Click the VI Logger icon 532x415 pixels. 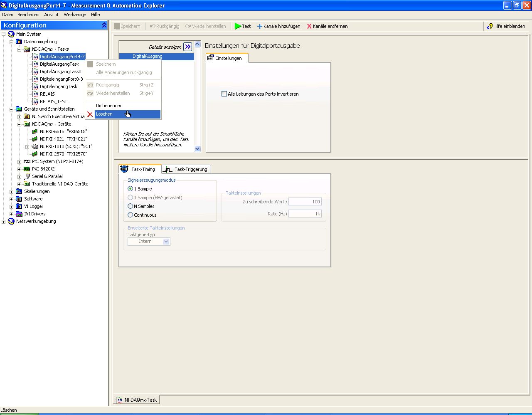[19, 206]
